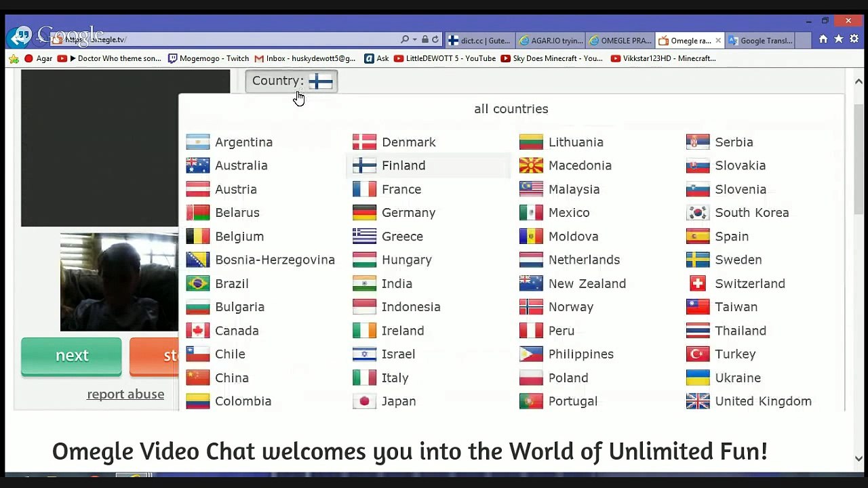Select Indonesia country name
Screen dimensions: 868x488
tap(411, 307)
